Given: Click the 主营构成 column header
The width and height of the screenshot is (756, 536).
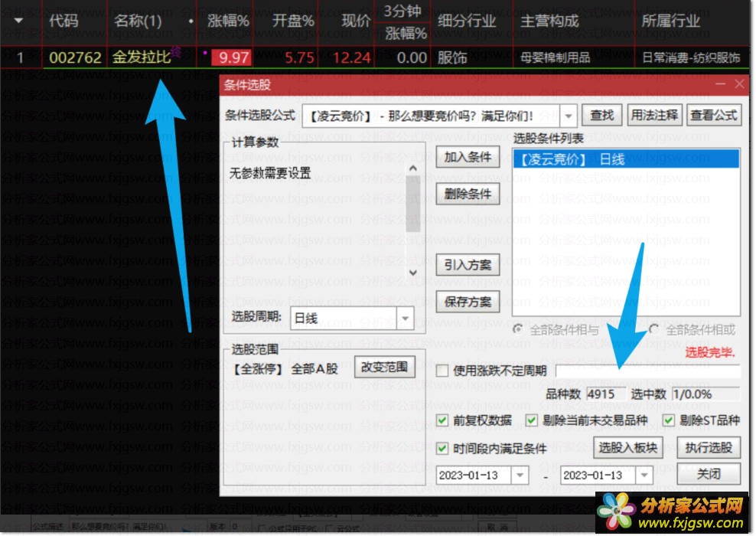Looking at the screenshot, I should coord(549,21).
